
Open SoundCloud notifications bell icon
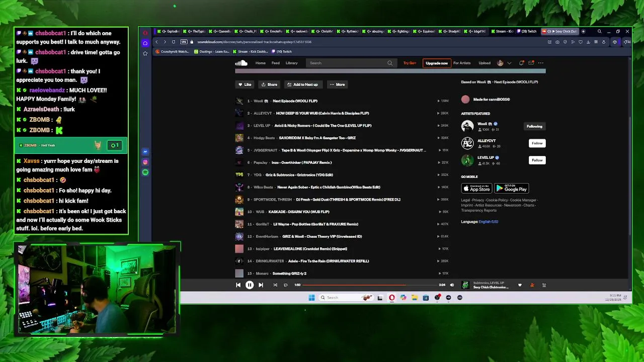521,63
